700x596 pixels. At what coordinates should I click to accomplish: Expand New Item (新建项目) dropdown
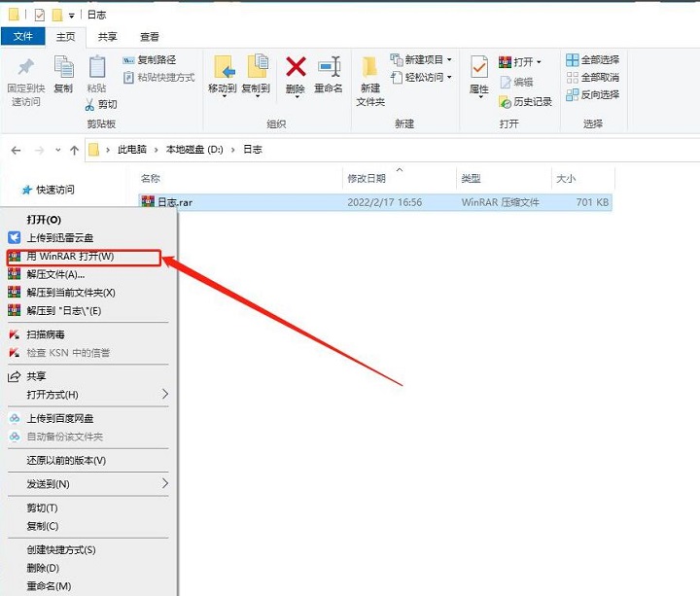pyautogui.click(x=449, y=60)
